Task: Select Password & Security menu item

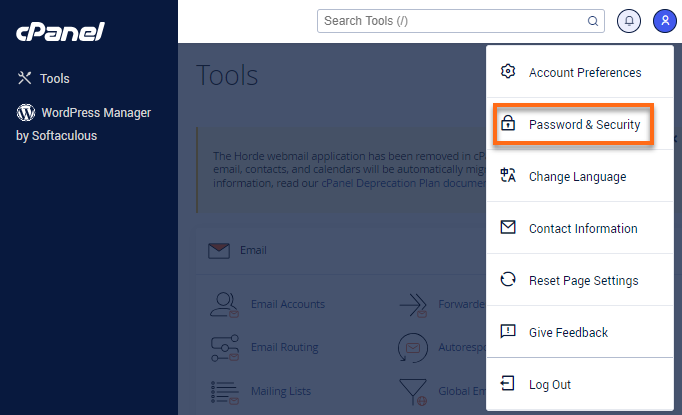Action: click(584, 125)
